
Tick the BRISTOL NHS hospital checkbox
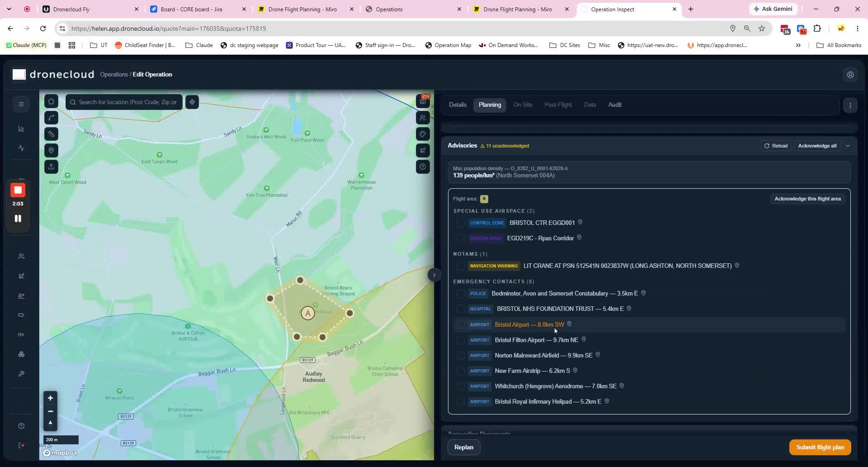460,309
